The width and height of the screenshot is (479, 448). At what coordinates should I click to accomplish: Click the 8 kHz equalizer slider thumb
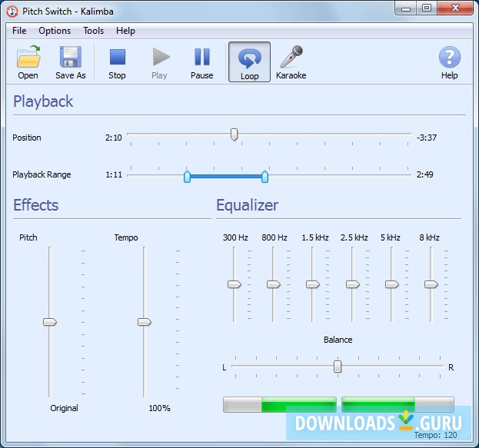pos(431,284)
